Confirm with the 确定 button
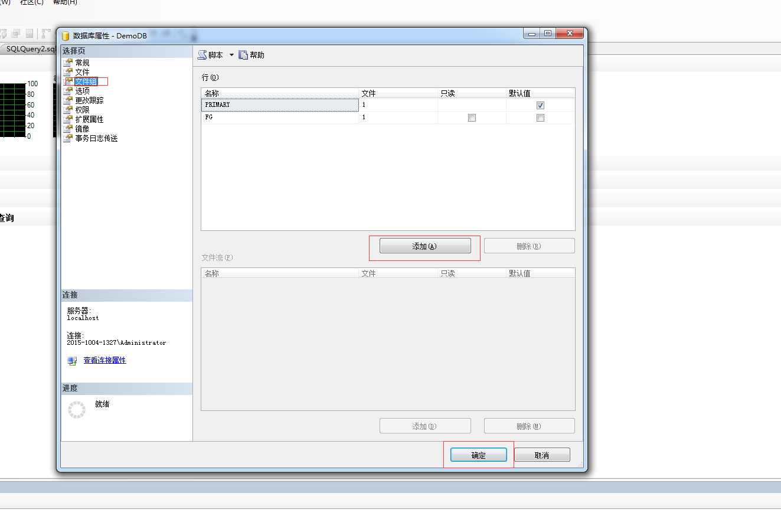The width and height of the screenshot is (781, 532). click(x=479, y=455)
